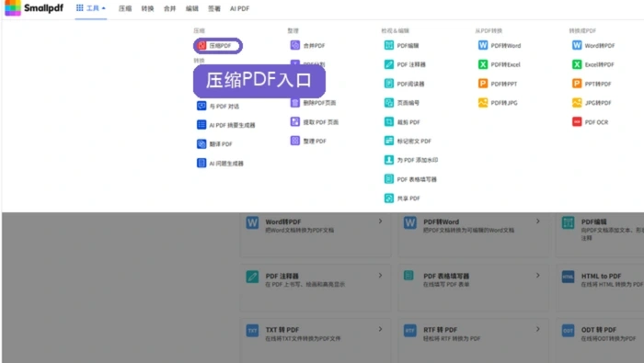Click the Smallpdf logo
The width and height of the screenshot is (644, 363).
[34, 7]
